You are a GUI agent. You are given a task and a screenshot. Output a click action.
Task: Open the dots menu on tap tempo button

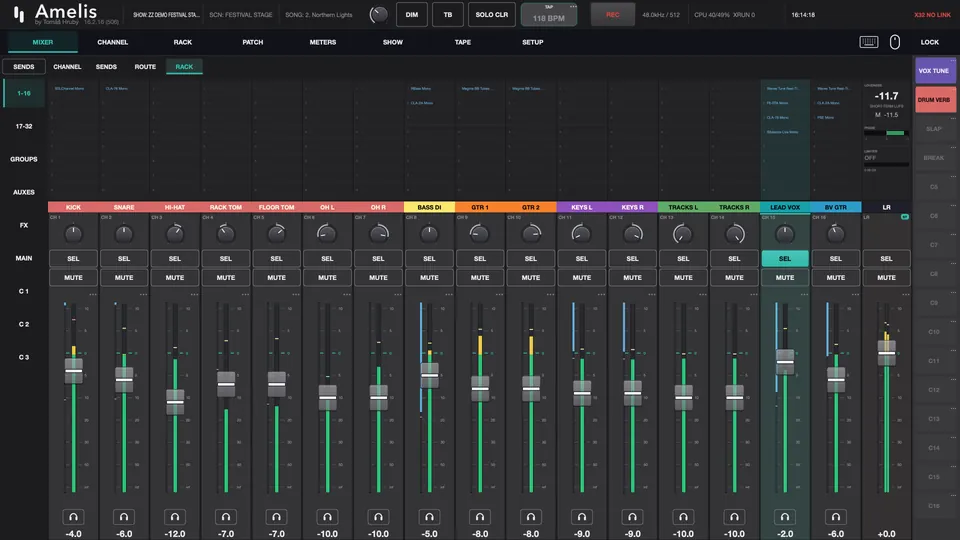[x=573, y=7]
